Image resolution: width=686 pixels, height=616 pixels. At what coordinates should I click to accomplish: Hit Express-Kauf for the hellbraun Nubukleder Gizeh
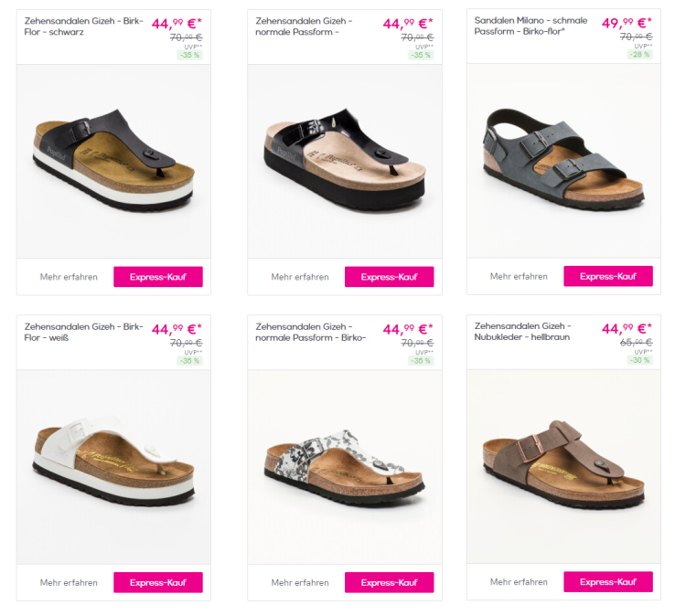607,582
